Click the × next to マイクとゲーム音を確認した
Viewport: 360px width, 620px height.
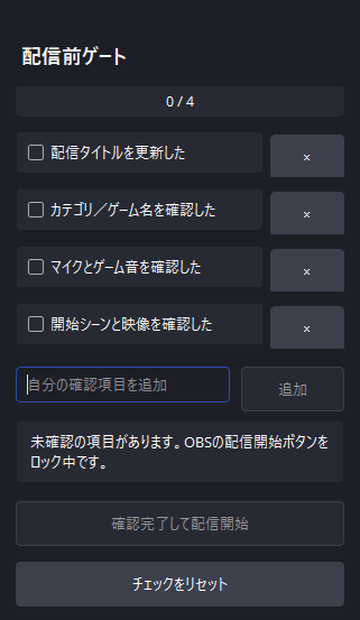[307, 270]
